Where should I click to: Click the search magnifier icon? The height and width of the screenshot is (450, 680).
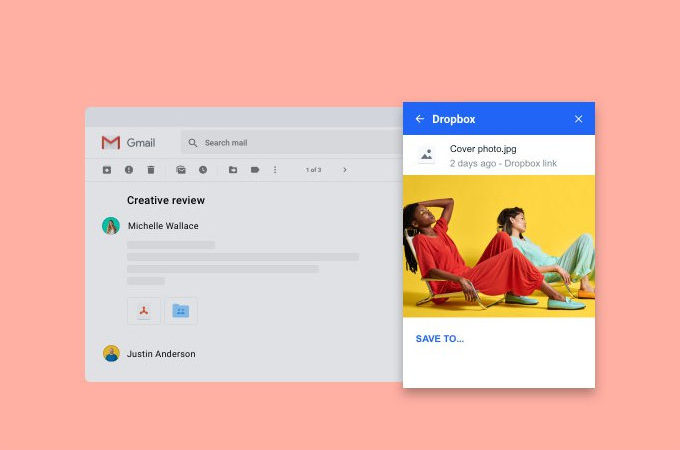tap(193, 143)
